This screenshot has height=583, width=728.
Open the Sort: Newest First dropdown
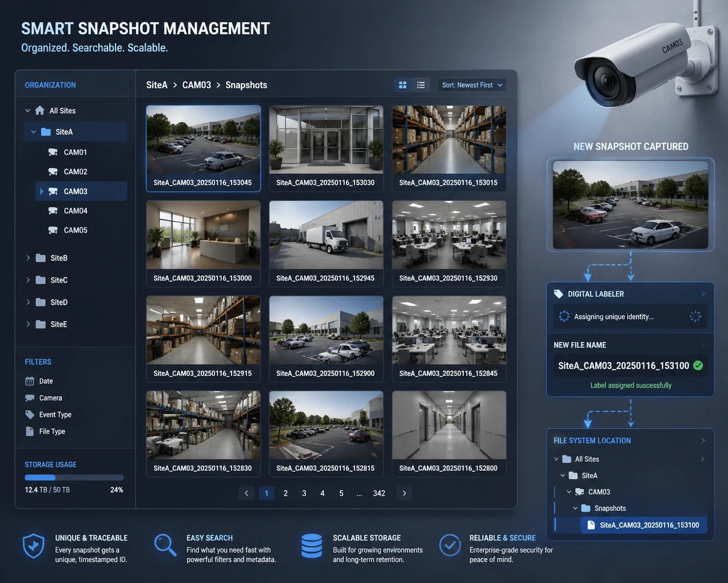(x=471, y=85)
